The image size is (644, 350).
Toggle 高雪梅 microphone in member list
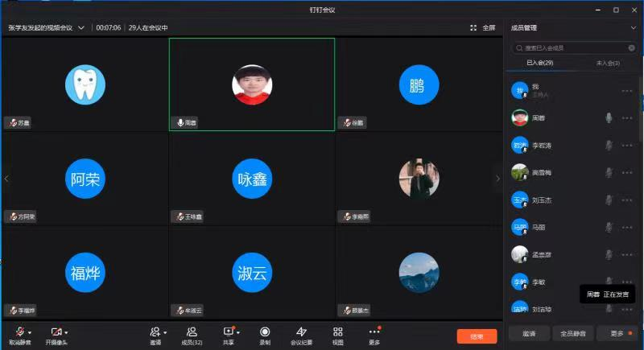coord(609,173)
